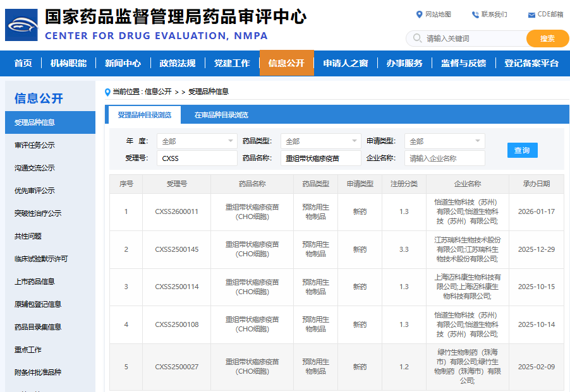Click the 当前位置 breadcrumb pin icon
This screenshot has width=570, height=392.
point(107,92)
